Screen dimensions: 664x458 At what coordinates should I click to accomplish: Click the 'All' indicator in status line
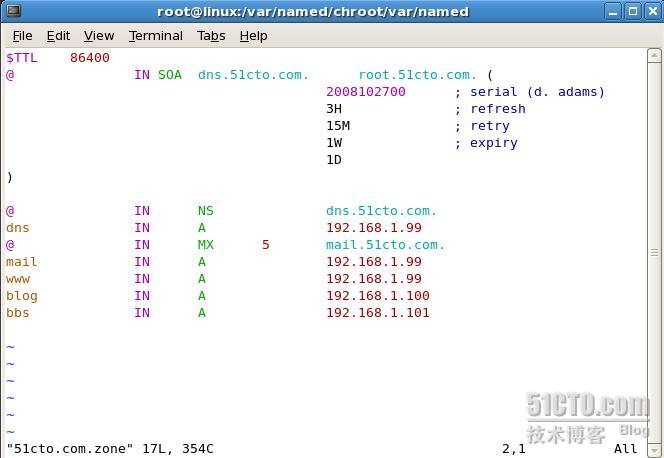tap(625, 449)
